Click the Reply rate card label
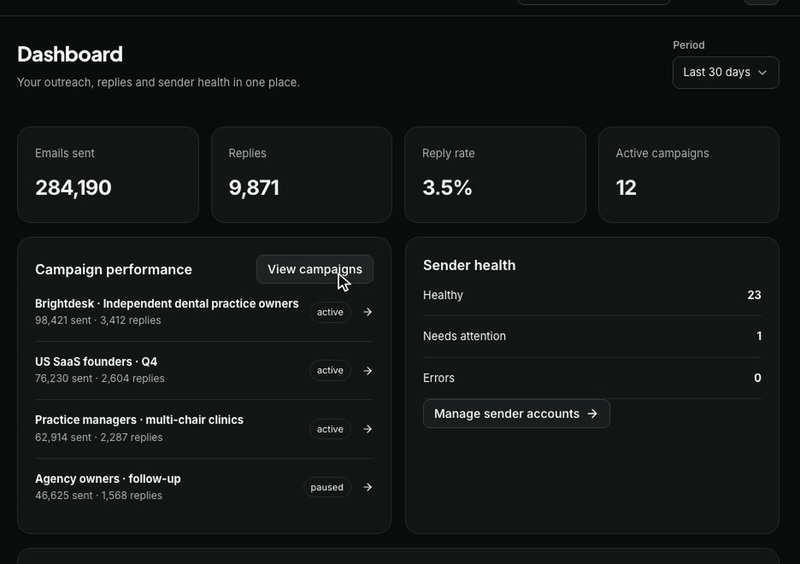The height and width of the screenshot is (564, 800). tap(448, 153)
